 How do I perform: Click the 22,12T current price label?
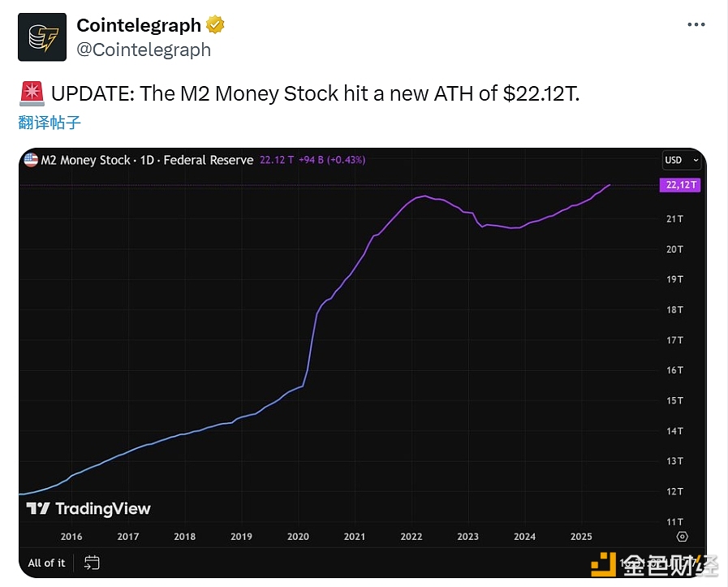(x=680, y=185)
